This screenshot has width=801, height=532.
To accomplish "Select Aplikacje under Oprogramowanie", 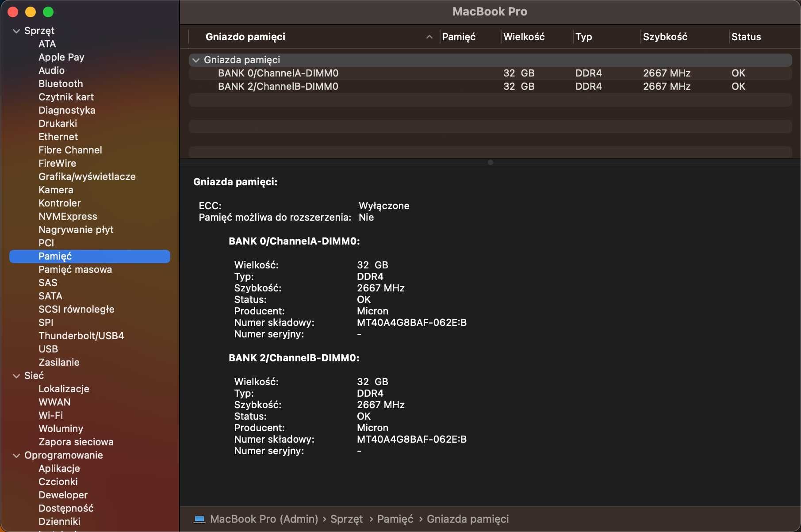I will pyautogui.click(x=59, y=469).
